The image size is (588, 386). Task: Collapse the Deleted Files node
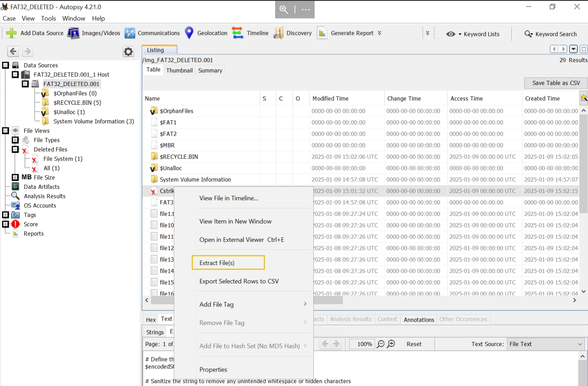pyautogui.click(x=15, y=149)
